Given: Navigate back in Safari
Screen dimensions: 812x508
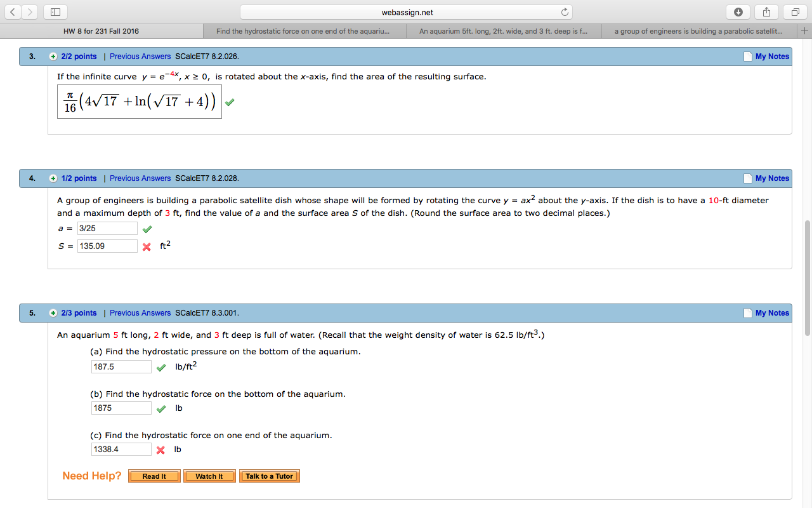Looking at the screenshot, I should point(13,11).
